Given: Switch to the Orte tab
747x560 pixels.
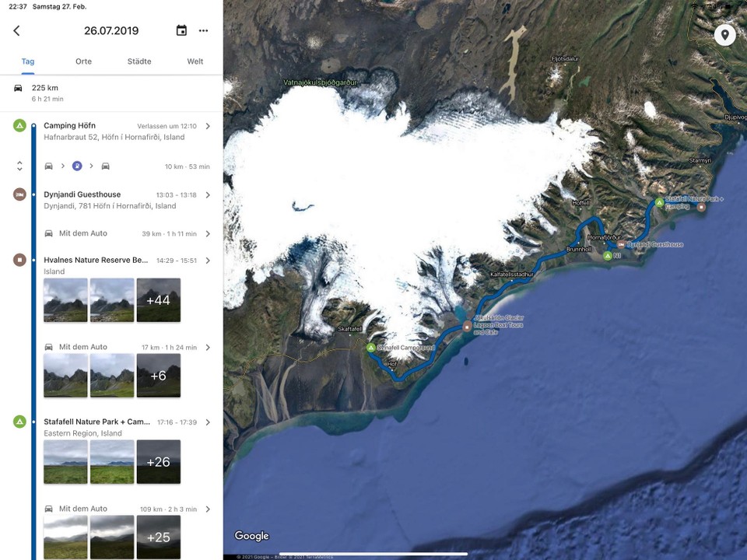Looking at the screenshot, I should coord(83,61).
